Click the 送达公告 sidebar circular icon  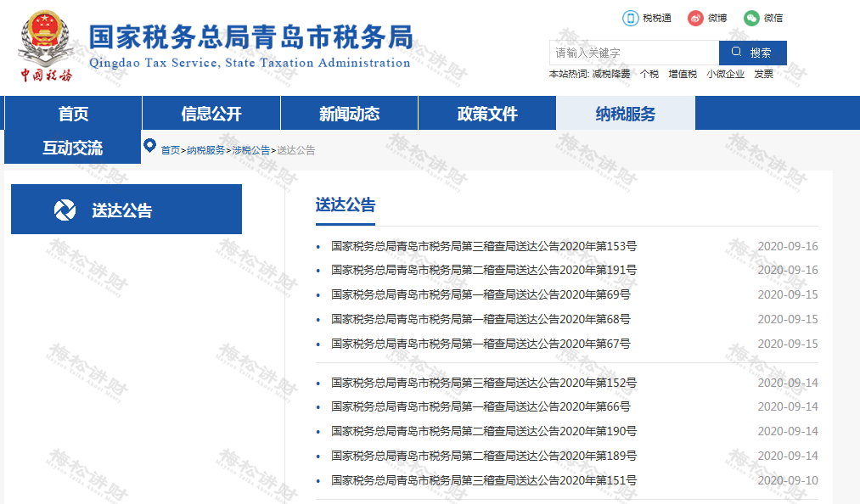pos(65,210)
